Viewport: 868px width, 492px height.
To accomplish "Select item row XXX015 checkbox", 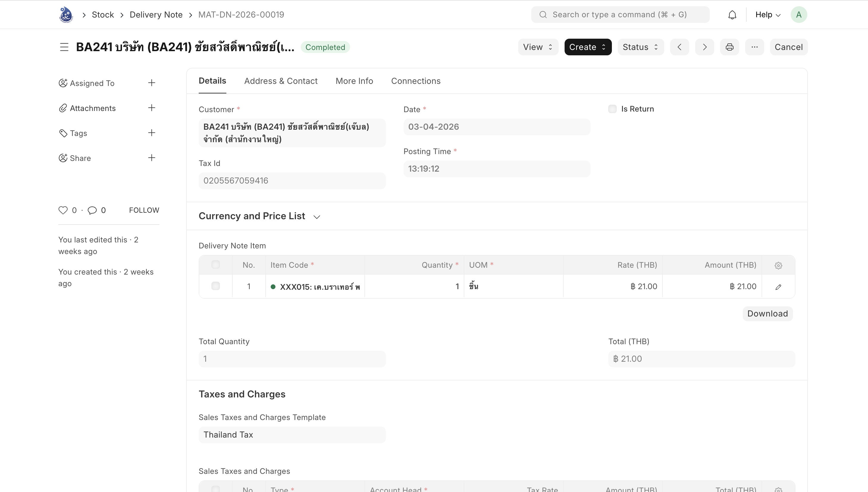I will pyautogui.click(x=215, y=286).
